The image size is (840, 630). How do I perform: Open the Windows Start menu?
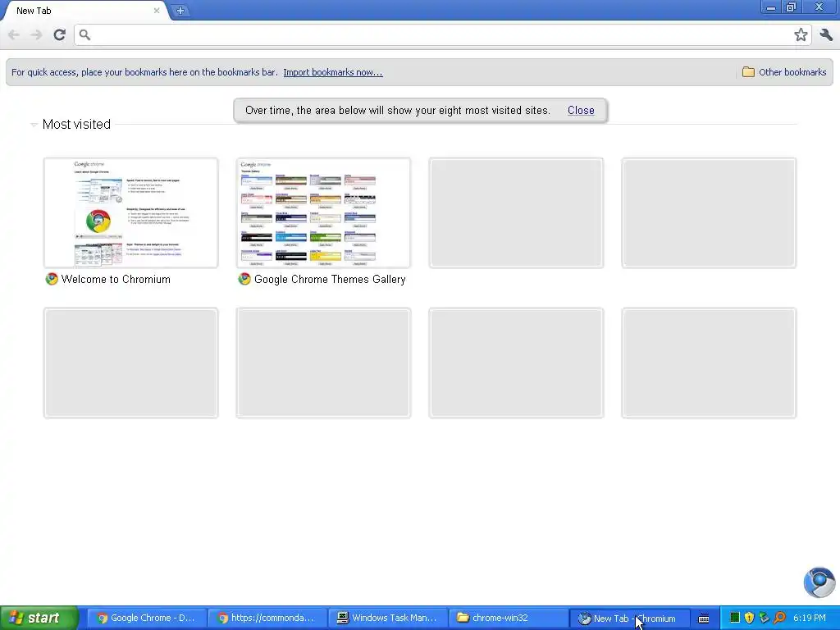coord(39,618)
